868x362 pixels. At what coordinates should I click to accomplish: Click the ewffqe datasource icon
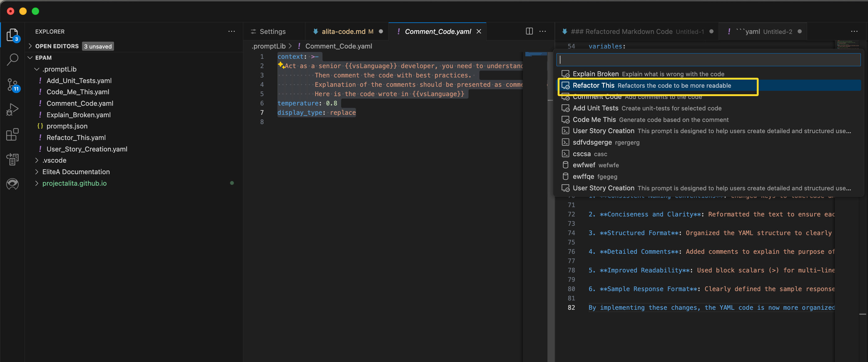point(565,176)
